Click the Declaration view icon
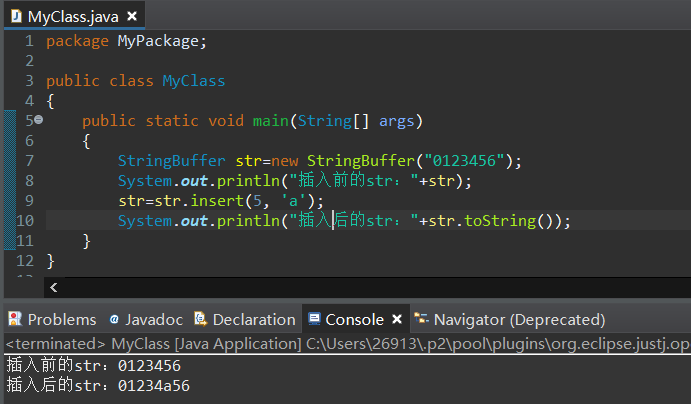 [201, 319]
